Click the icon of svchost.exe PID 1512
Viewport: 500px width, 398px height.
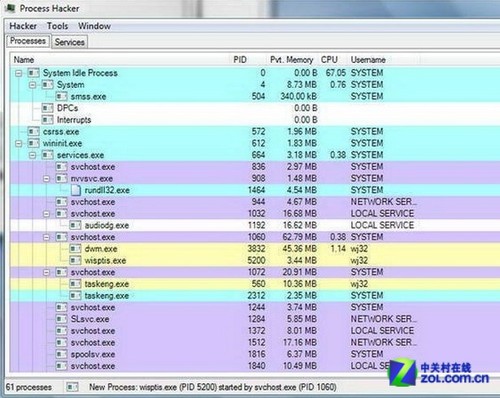point(61,342)
